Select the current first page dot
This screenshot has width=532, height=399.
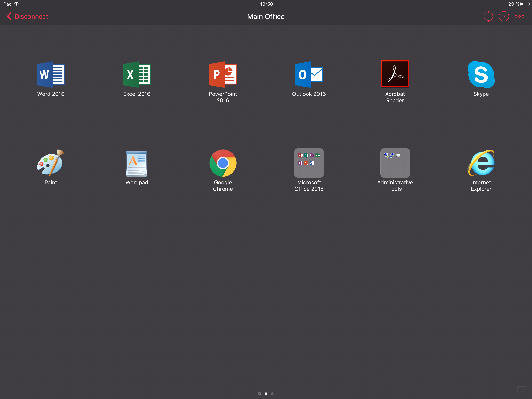[266, 394]
